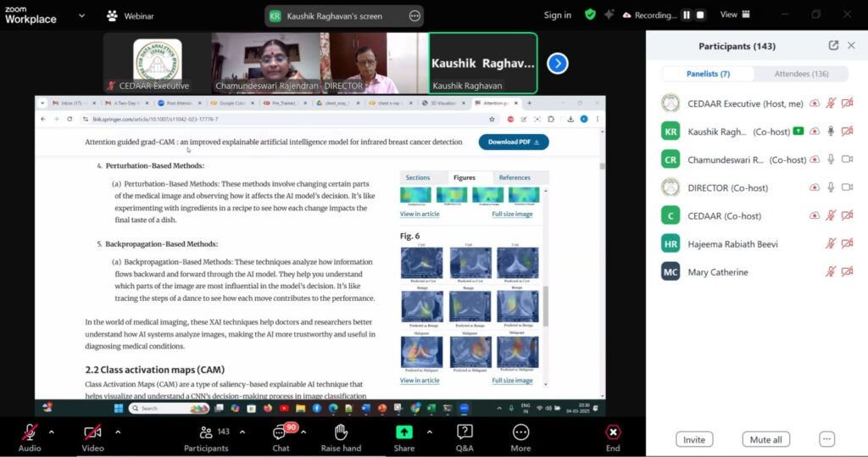The image size is (868, 457).
Task: Unmute microphone using the Audio button
Action: click(30, 432)
